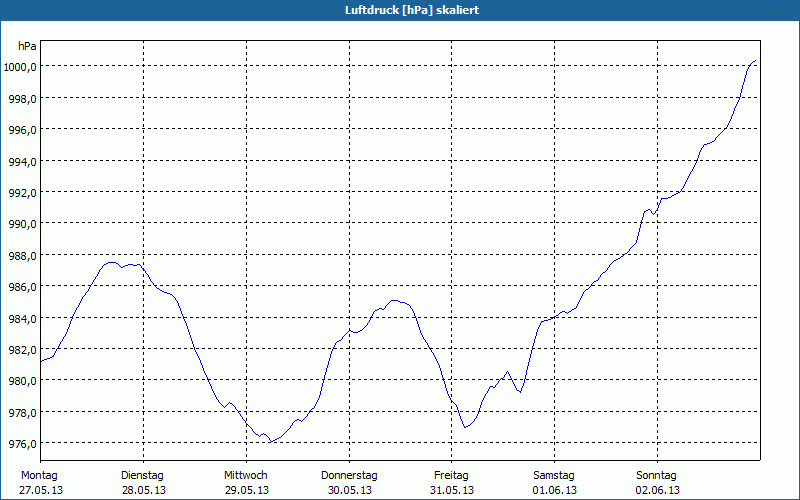Image resolution: width=800 pixels, height=500 pixels.
Task: Click the curve's lowest point on Mittwoch
Action: (x=272, y=441)
